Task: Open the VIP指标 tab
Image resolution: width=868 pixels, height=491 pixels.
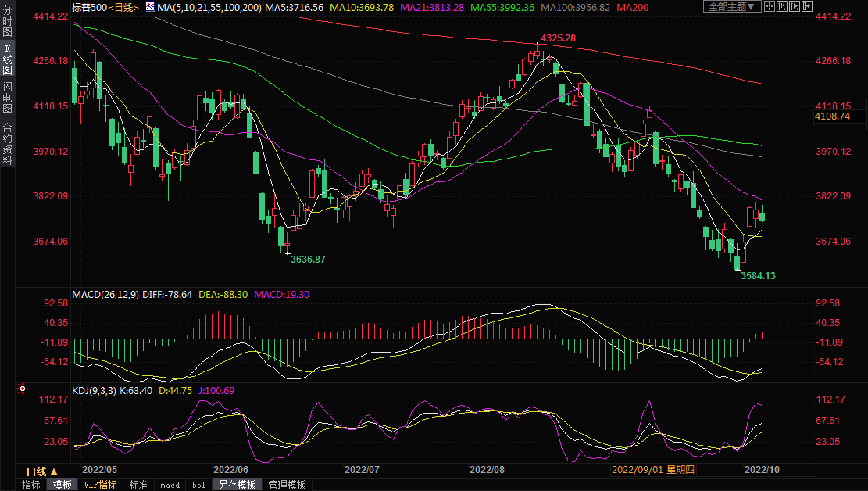Action: 100,485
